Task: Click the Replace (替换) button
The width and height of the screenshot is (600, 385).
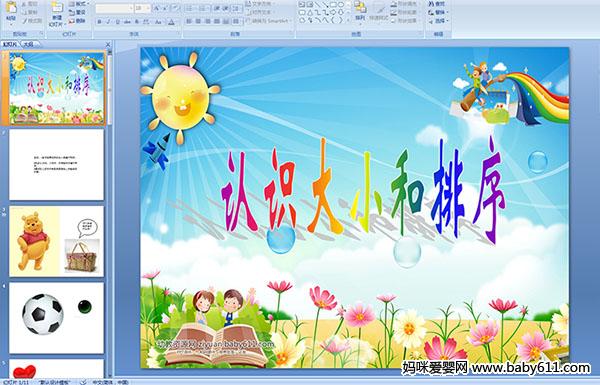Action: (x=437, y=12)
